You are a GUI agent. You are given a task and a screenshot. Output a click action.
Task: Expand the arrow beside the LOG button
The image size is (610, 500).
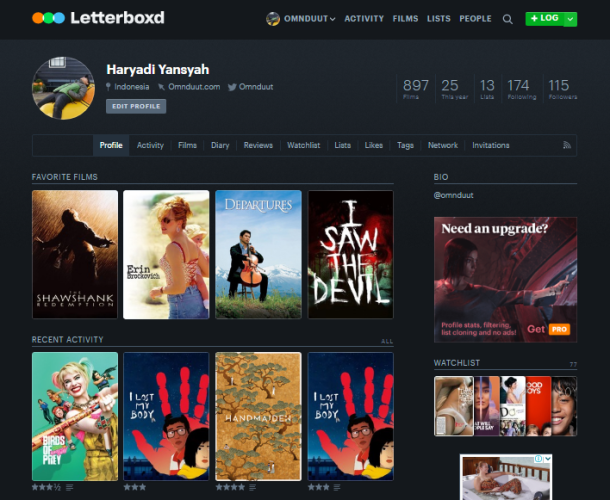(x=570, y=19)
